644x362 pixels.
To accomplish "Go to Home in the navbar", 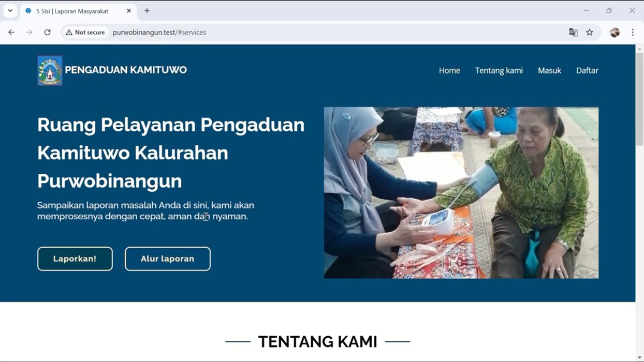I will 449,70.
